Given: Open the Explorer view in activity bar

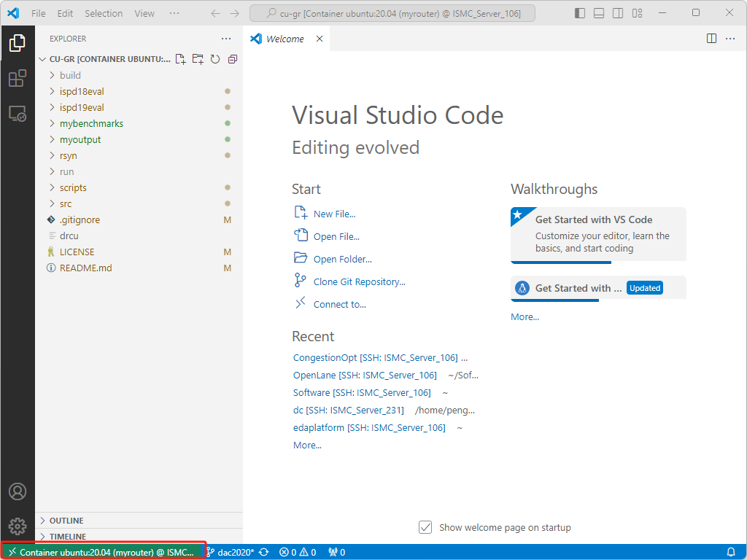Looking at the screenshot, I should 18,43.
